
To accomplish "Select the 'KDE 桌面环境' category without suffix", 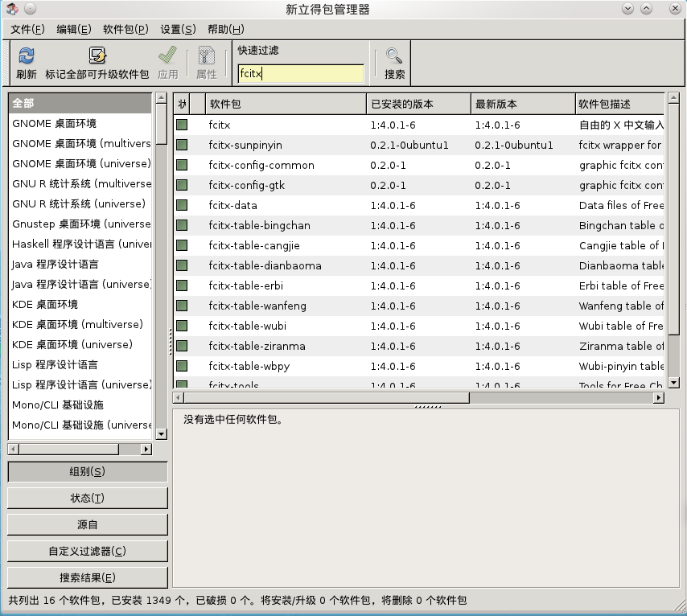I will (x=80, y=305).
